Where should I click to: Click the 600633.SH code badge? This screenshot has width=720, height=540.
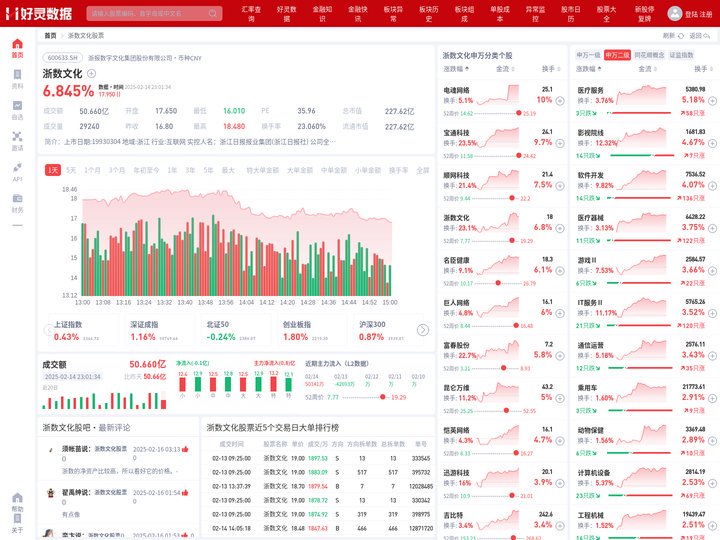click(63, 58)
